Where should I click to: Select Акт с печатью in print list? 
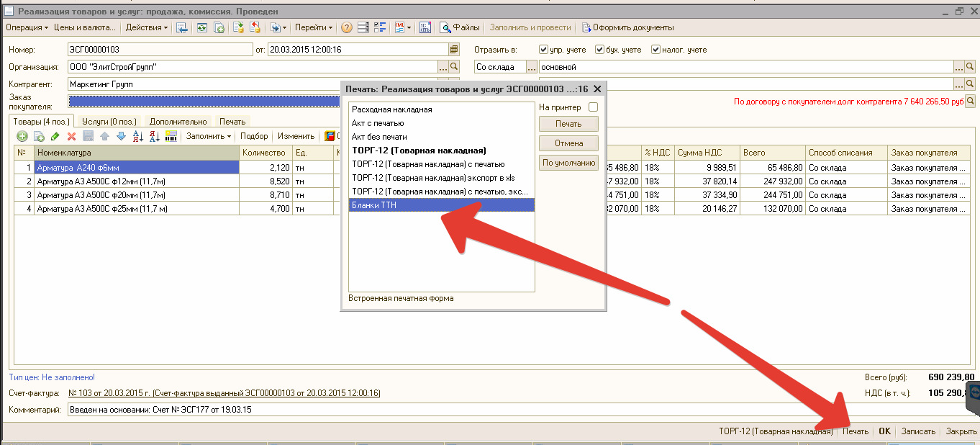[378, 123]
